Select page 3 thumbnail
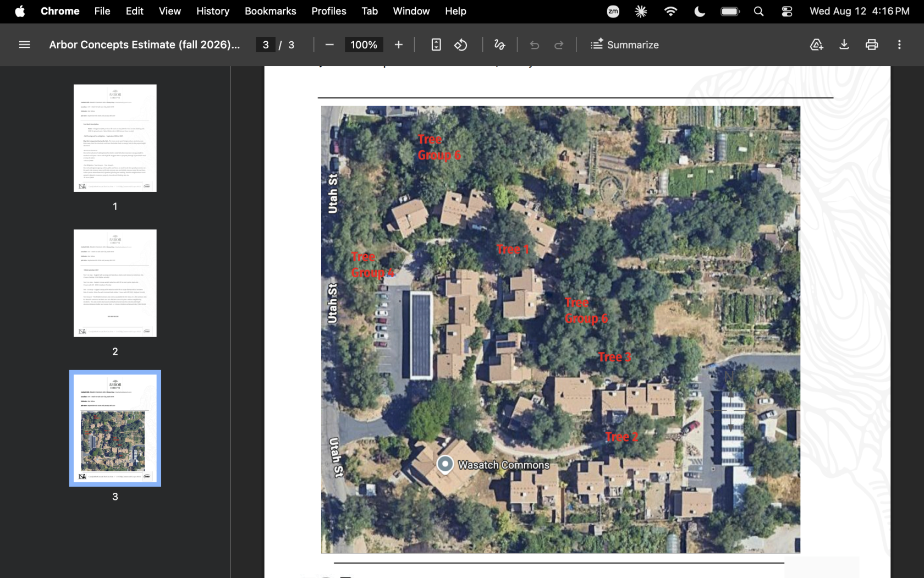This screenshot has width=924, height=578. tap(115, 428)
